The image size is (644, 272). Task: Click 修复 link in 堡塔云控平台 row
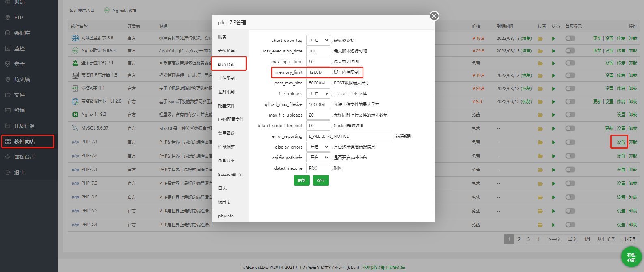(x=621, y=63)
